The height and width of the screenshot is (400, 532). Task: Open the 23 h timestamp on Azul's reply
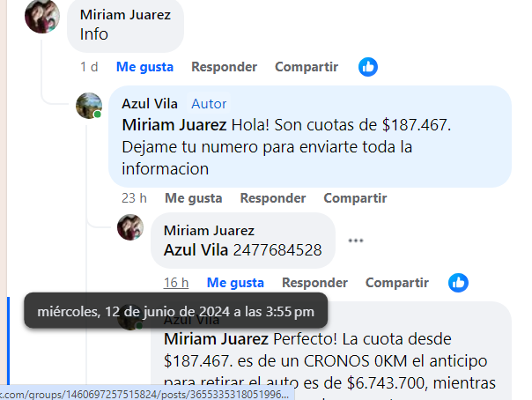(134, 198)
